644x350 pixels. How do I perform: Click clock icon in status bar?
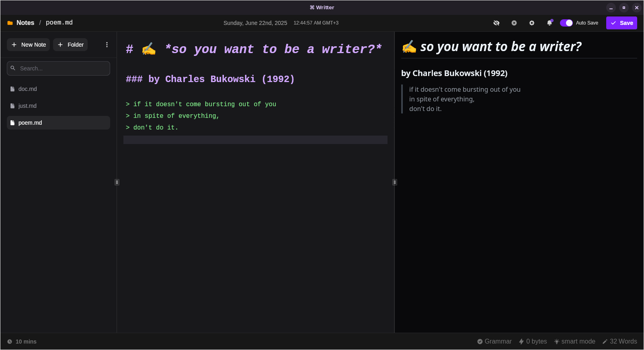point(10,342)
